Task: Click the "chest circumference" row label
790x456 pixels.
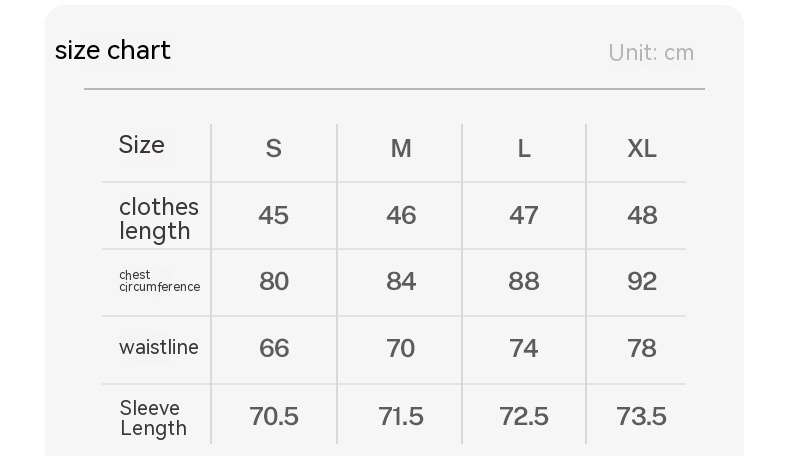Action: tap(159, 281)
